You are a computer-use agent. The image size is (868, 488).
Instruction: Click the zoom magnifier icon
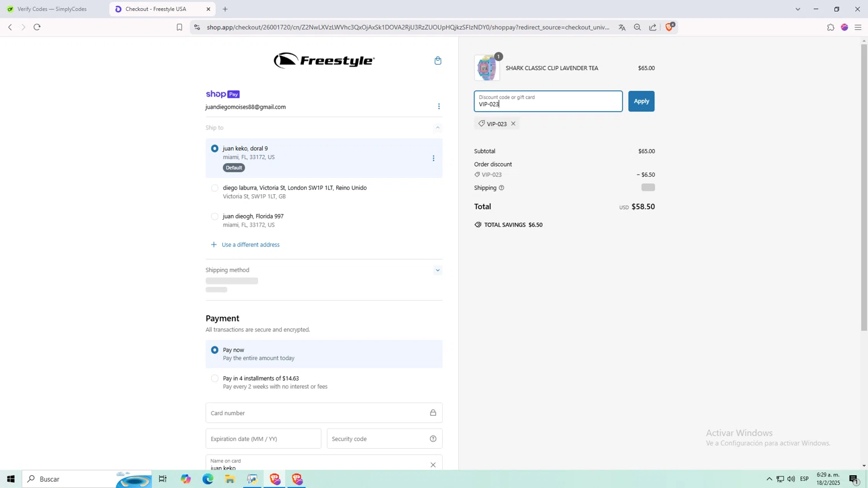637,27
